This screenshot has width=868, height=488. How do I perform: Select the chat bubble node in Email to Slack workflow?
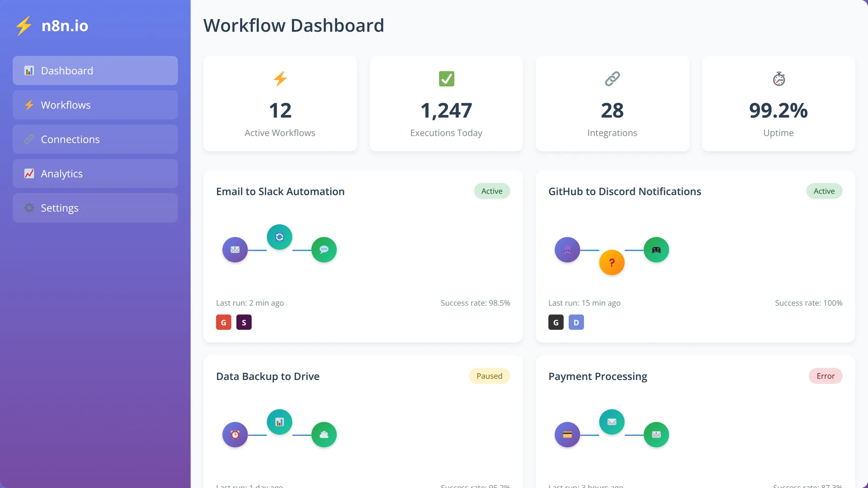click(x=324, y=250)
